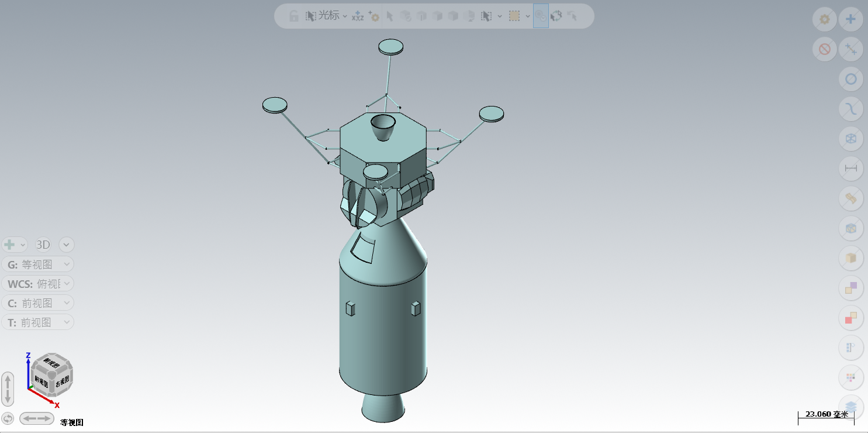Viewport: 868px width, 433px height.
Task: Open the rectangle selection dropdown arrow
Action: click(x=528, y=16)
